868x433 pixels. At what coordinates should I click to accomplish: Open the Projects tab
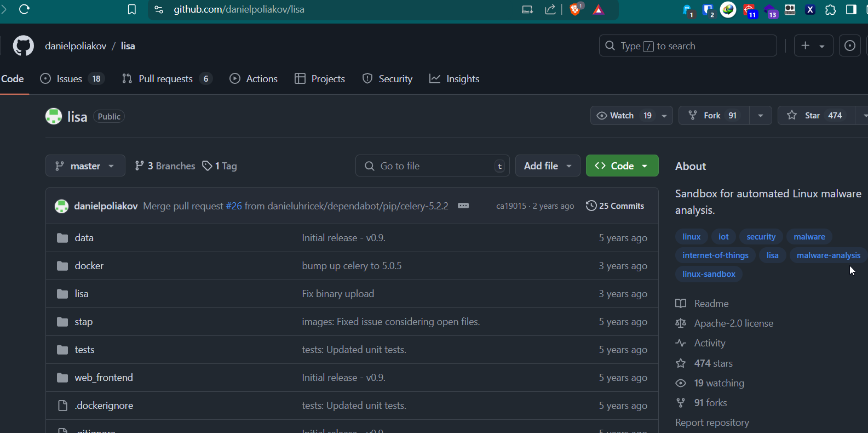tap(320, 79)
